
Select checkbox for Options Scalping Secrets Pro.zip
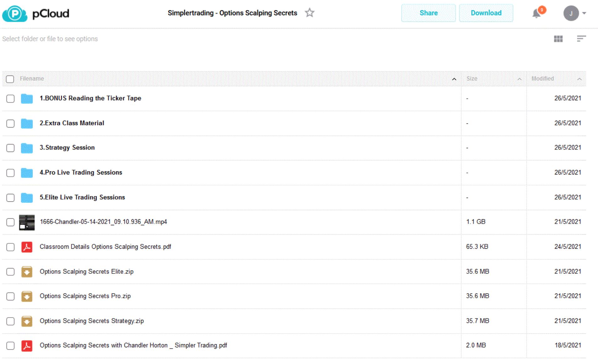click(x=10, y=296)
